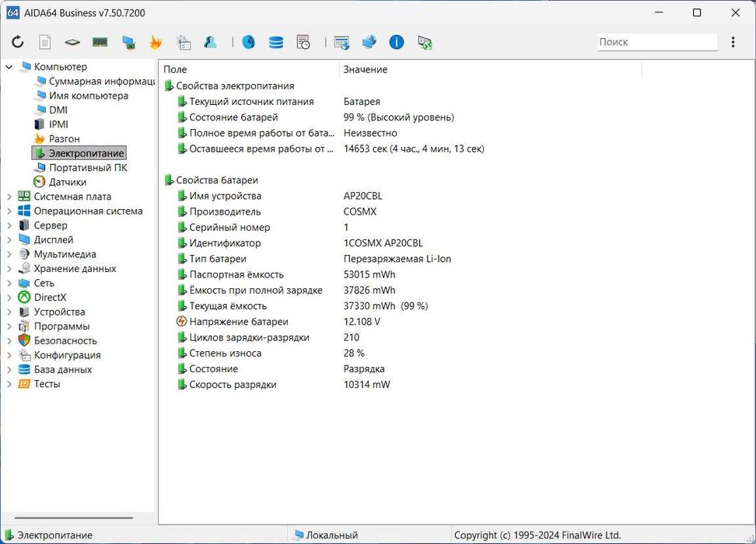Screen dimensions: 756x544
Task: Expand the Хранение данных tree node
Action: [x=9, y=269]
